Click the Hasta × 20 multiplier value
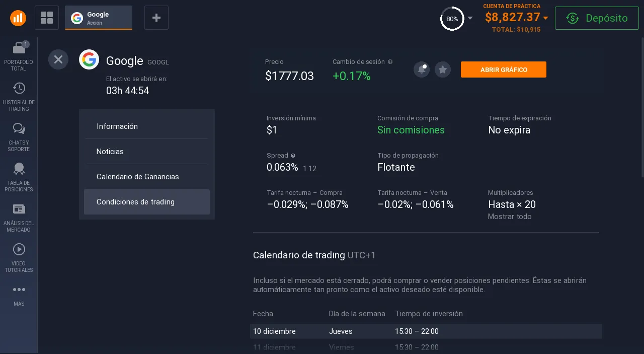Image resolution: width=644 pixels, height=354 pixels. click(x=512, y=204)
